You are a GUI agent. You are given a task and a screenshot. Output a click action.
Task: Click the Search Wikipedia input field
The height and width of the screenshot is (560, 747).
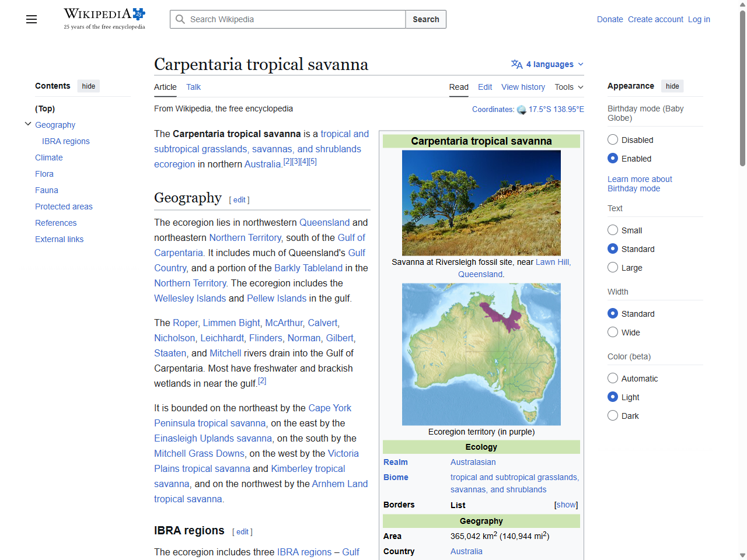point(286,19)
